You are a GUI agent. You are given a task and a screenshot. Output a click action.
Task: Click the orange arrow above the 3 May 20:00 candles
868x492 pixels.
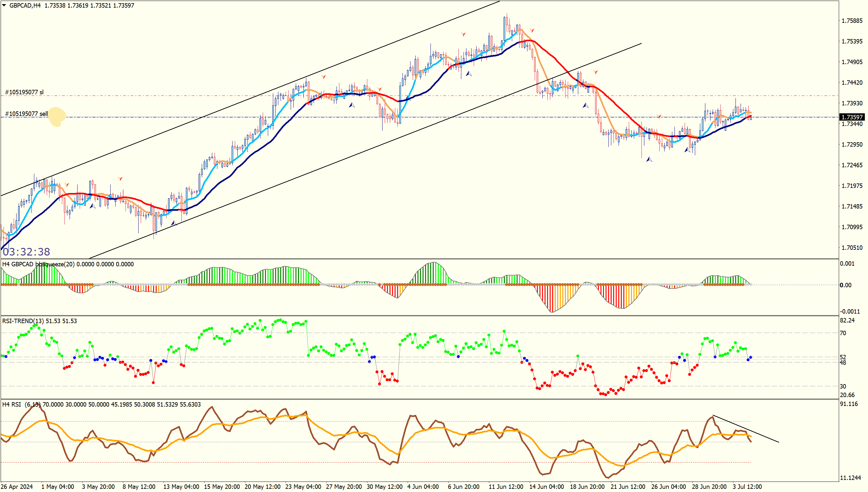point(120,178)
